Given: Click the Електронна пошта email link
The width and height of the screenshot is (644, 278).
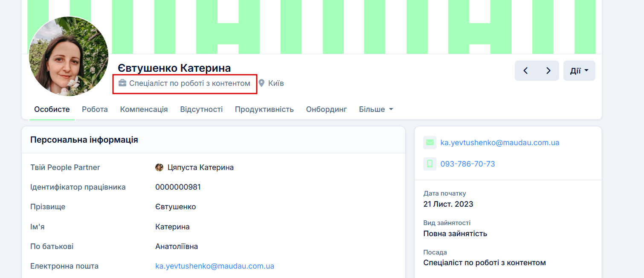Looking at the screenshot, I should point(215,266).
